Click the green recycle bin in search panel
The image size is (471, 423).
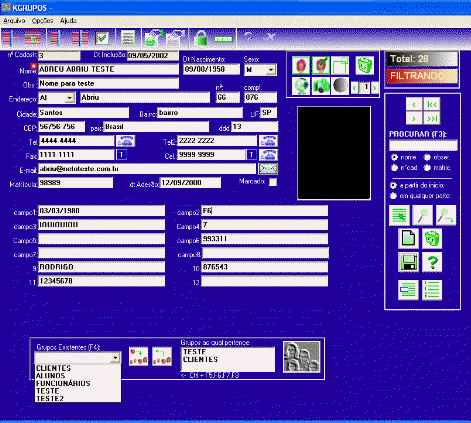[x=432, y=238]
